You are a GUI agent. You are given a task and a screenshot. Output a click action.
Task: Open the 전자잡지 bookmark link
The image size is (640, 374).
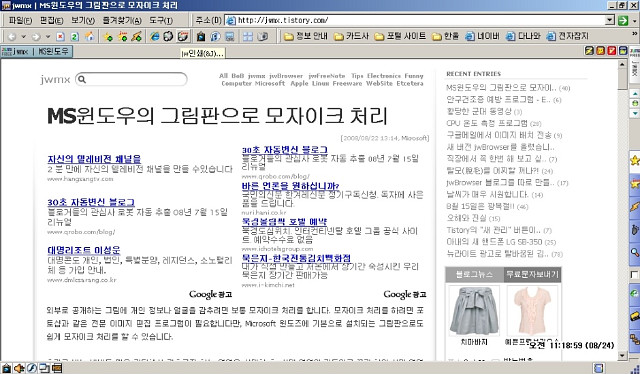point(567,36)
